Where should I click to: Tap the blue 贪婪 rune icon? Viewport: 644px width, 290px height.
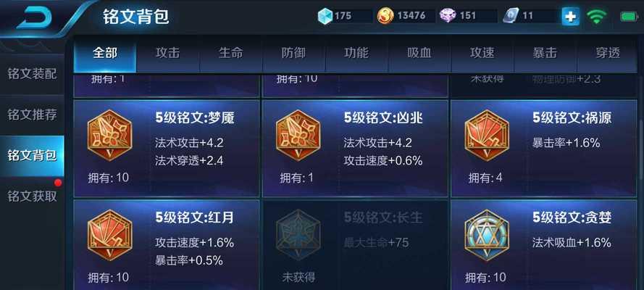[x=487, y=235]
